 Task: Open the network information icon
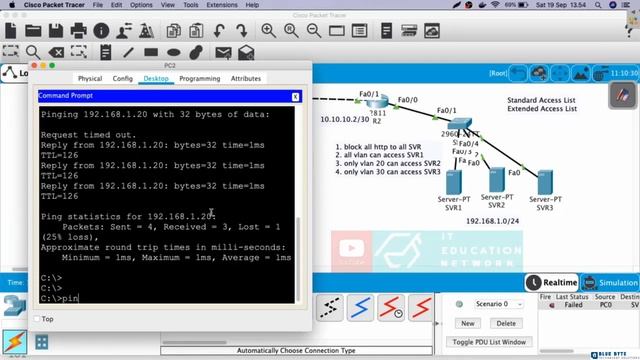click(101, 31)
